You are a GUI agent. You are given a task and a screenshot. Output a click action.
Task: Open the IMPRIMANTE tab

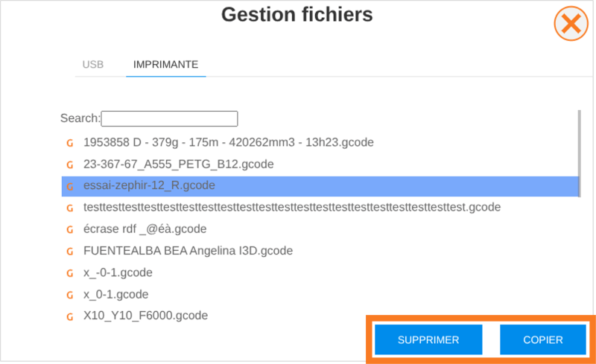165,65
